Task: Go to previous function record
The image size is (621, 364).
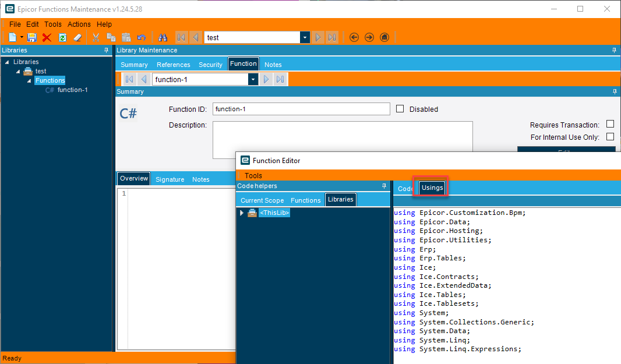Action: 144,79
